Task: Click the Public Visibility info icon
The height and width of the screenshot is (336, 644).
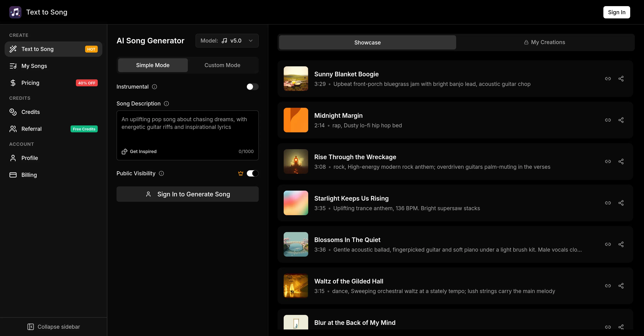Action: (x=162, y=173)
